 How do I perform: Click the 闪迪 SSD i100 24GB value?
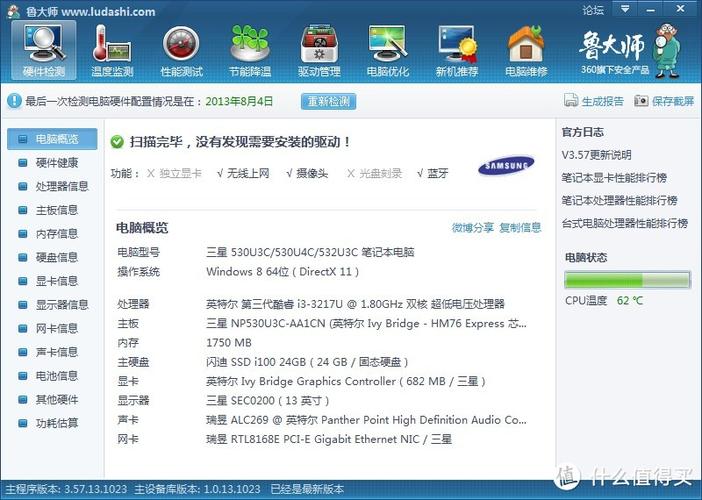[x=307, y=362]
